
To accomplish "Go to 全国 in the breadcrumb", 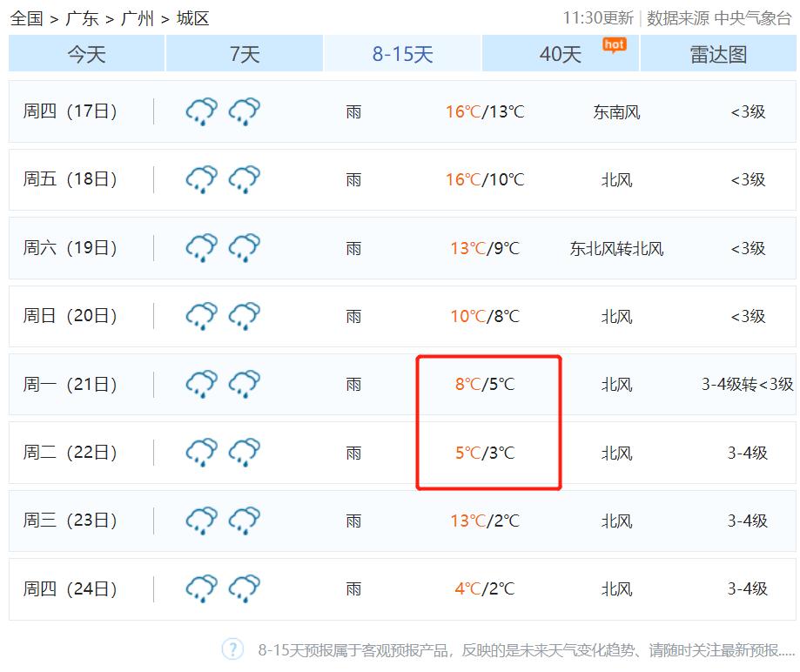I will tap(26, 18).
